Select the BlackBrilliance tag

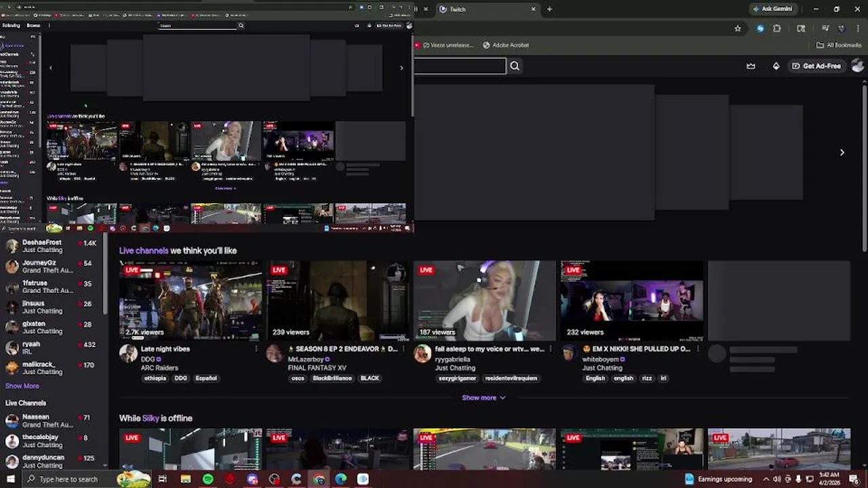332,378
